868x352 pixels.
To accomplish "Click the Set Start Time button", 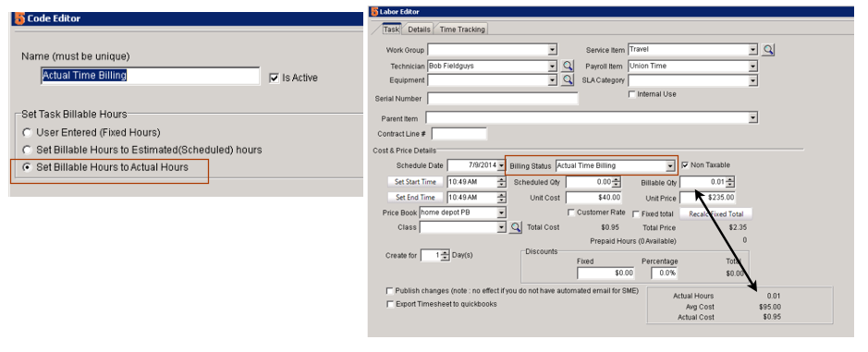I will [x=415, y=181].
